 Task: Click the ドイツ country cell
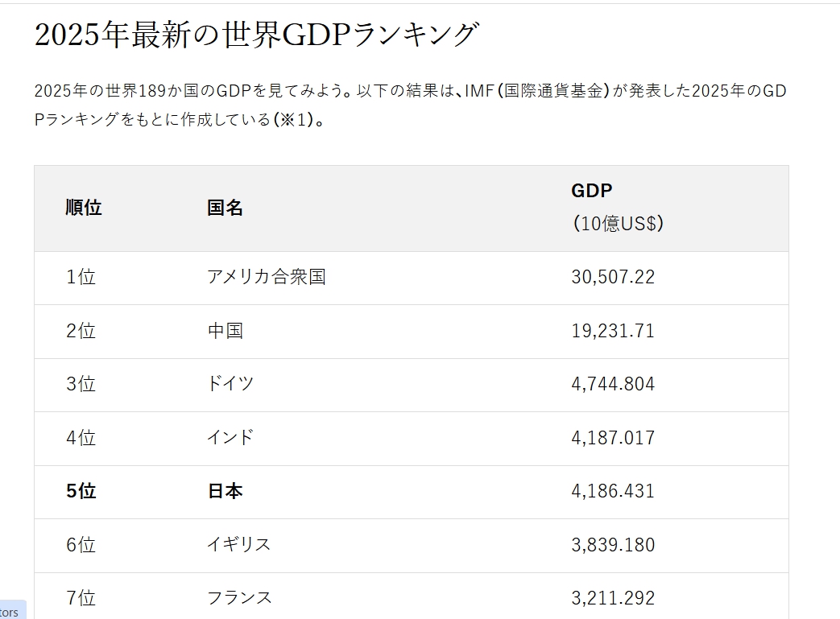tap(230, 384)
